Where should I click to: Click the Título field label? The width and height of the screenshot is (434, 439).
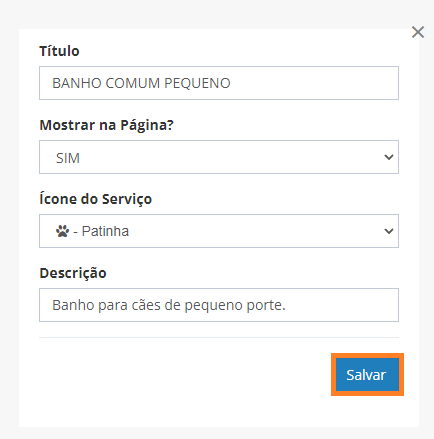point(59,51)
